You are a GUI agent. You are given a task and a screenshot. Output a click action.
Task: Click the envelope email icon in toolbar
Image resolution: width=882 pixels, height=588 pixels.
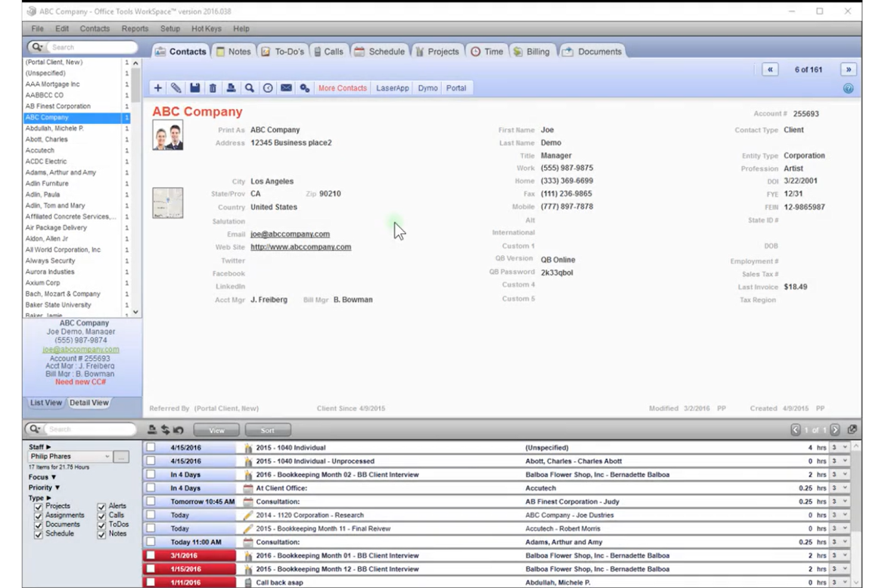(x=286, y=88)
